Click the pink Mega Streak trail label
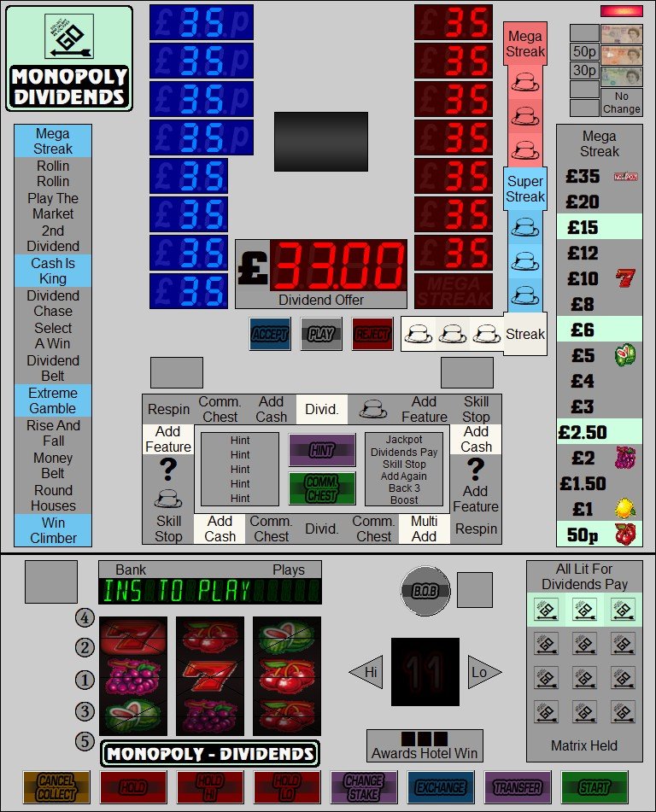Image resolution: width=656 pixels, height=812 pixels. (x=525, y=44)
